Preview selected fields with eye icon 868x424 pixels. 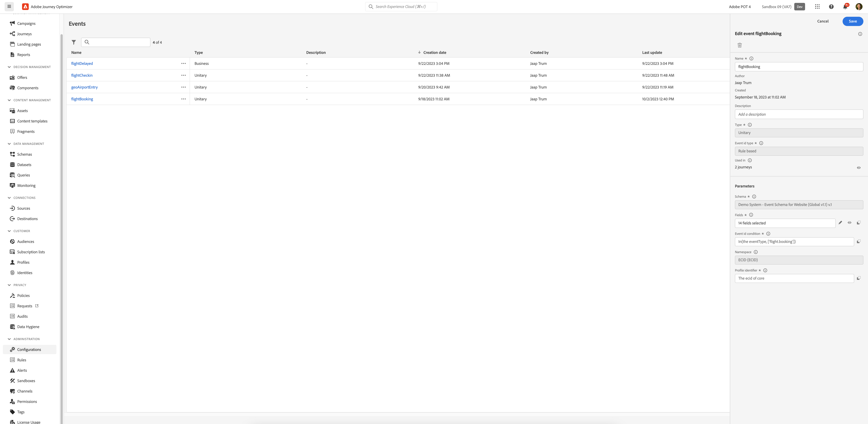coord(850,223)
